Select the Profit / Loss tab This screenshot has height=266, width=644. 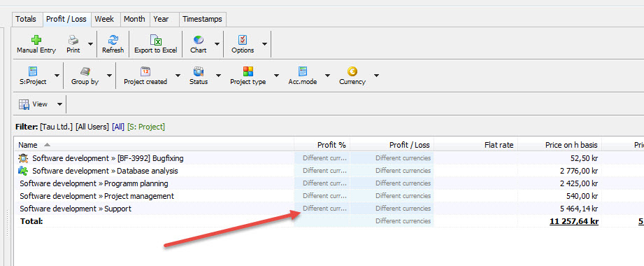pyautogui.click(x=66, y=19)
